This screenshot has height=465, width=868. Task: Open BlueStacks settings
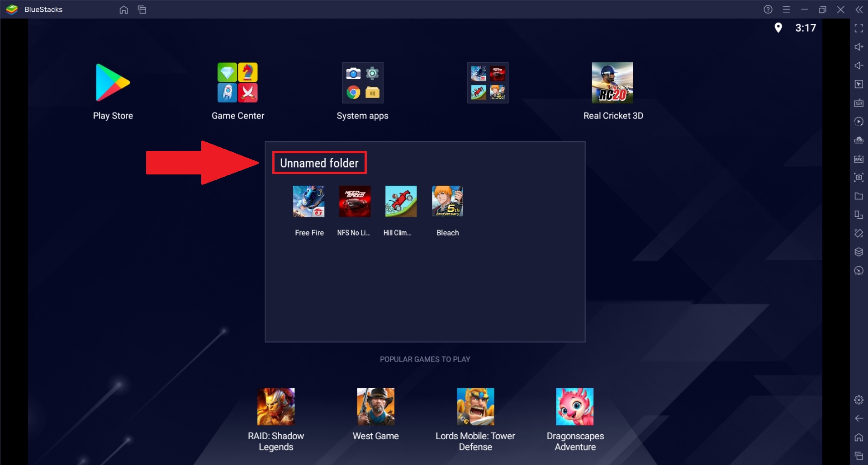coord(858,399)
